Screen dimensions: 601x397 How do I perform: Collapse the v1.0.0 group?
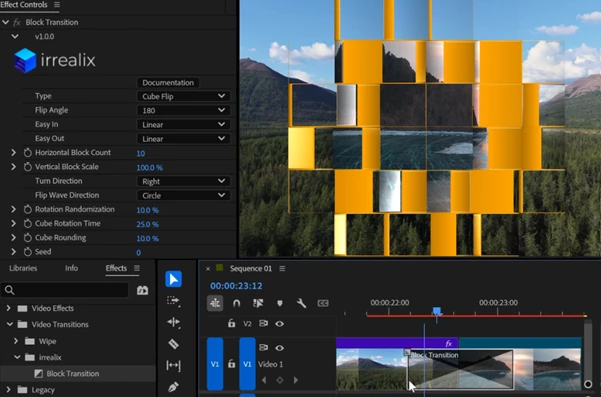[x=15, y=36]
